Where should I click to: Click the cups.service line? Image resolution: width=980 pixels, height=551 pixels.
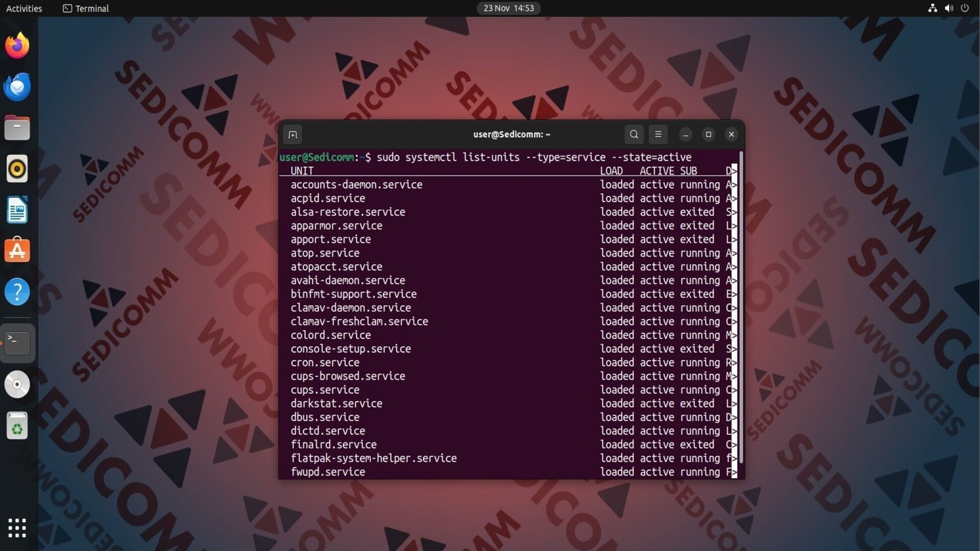[325, 390]
